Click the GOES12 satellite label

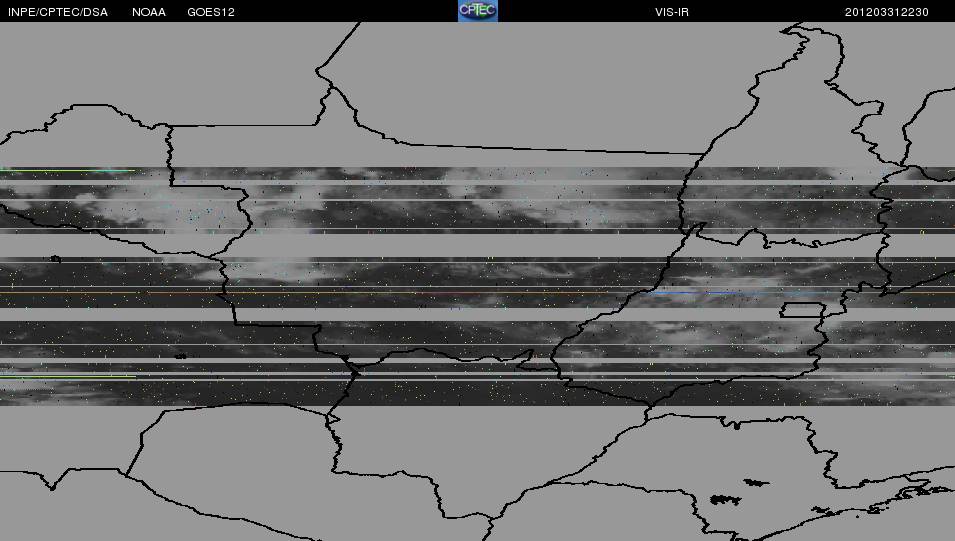(211, 12)
